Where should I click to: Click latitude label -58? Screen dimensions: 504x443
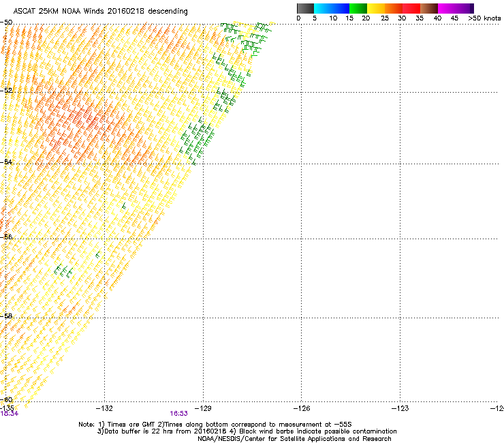point(6,316)
